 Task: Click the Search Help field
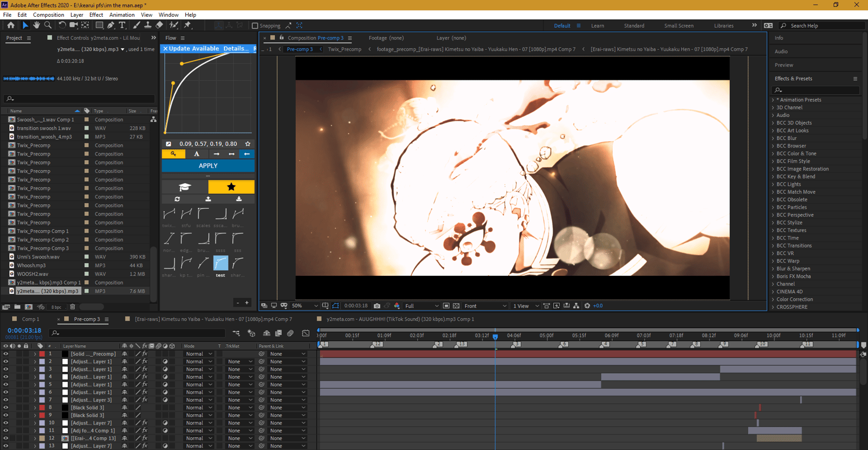pos(821,25)
